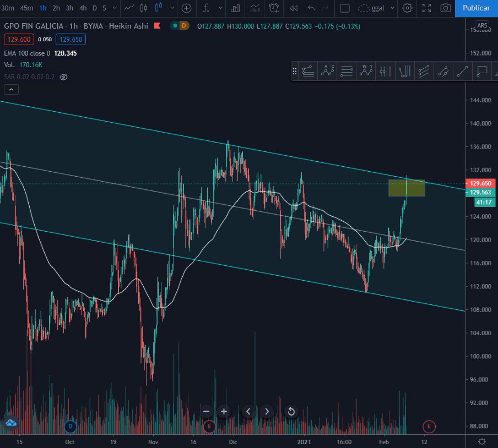Click GPO FIN GALICIA symbol title
Viewport: 498px width, 448px height.
(34, 26)
